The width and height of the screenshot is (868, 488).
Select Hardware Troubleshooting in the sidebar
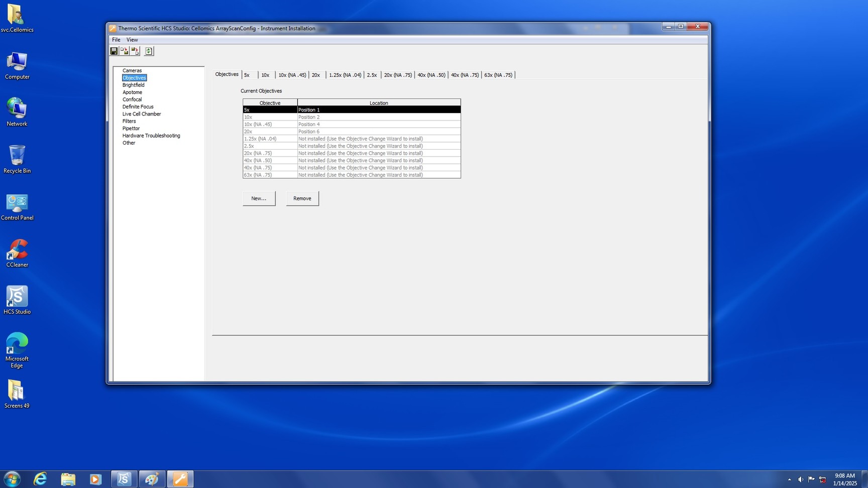pos(151,136)
